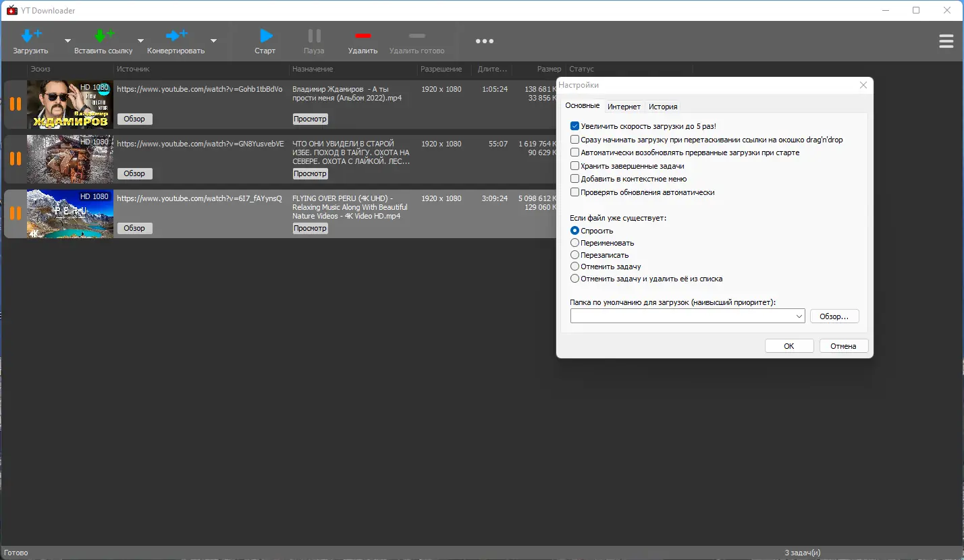Click the 1:05:24 duration cell
This screenshot has width=964, height=560.
[495, 89]
